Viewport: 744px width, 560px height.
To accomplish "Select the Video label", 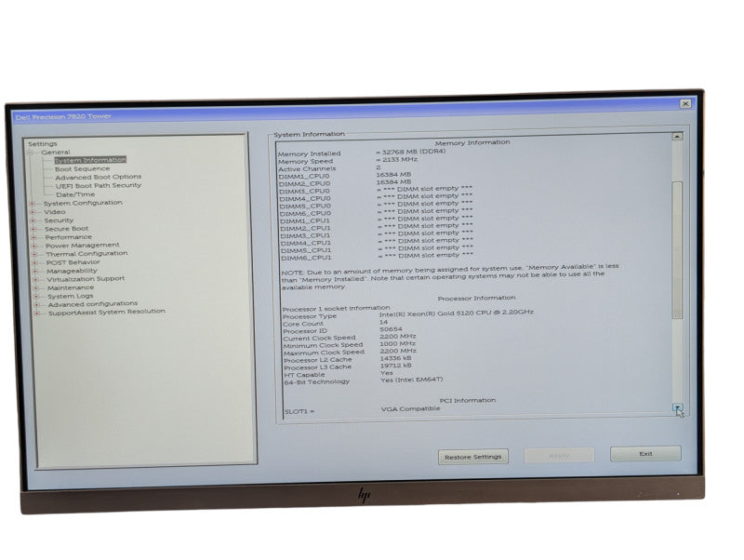I will point(55,212).
